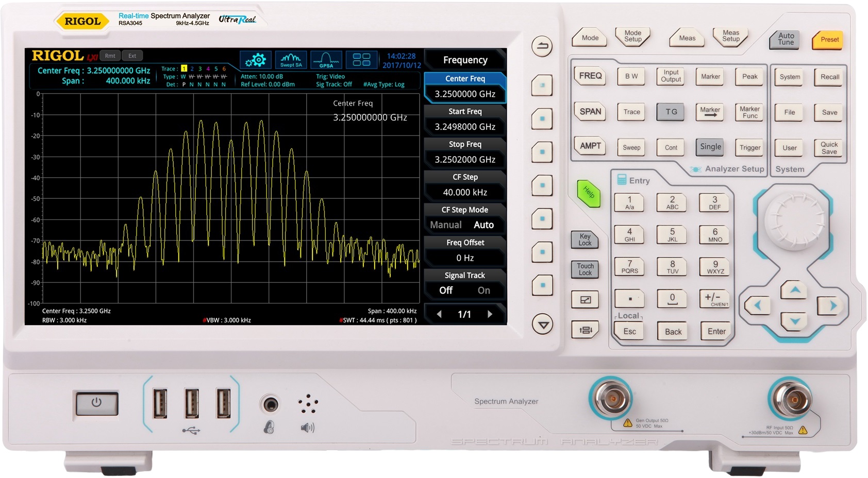Select the GPSA mode icon
The height and width of the screenshot is (478, 868).
tap(326, 60)
